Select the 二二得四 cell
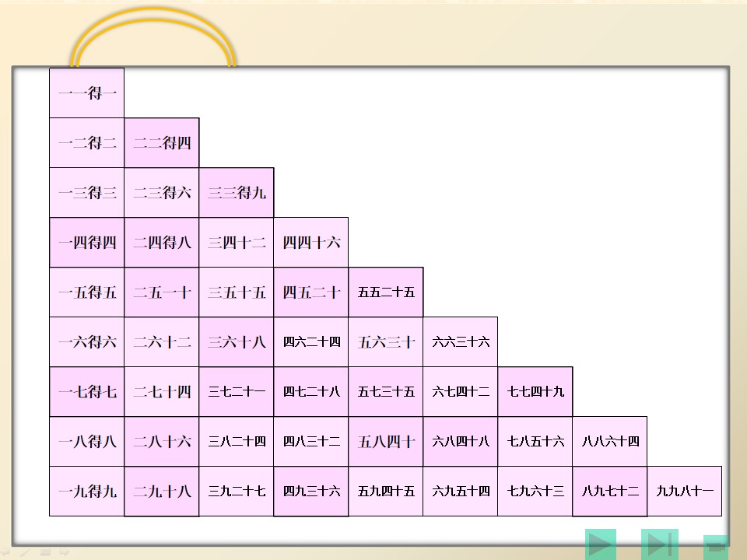Screen dimensions: 747x560 coord(162,143)
